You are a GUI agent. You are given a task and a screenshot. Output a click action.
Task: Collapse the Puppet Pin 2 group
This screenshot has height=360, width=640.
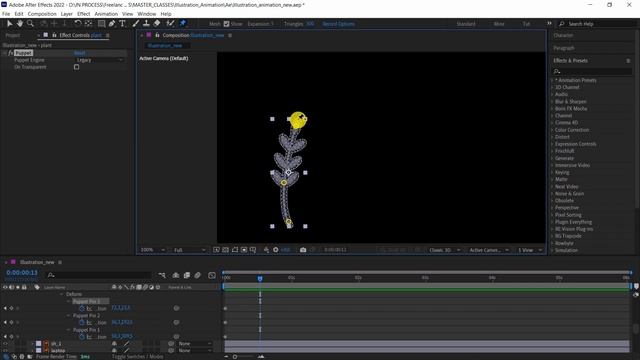(x=68, y=316)
